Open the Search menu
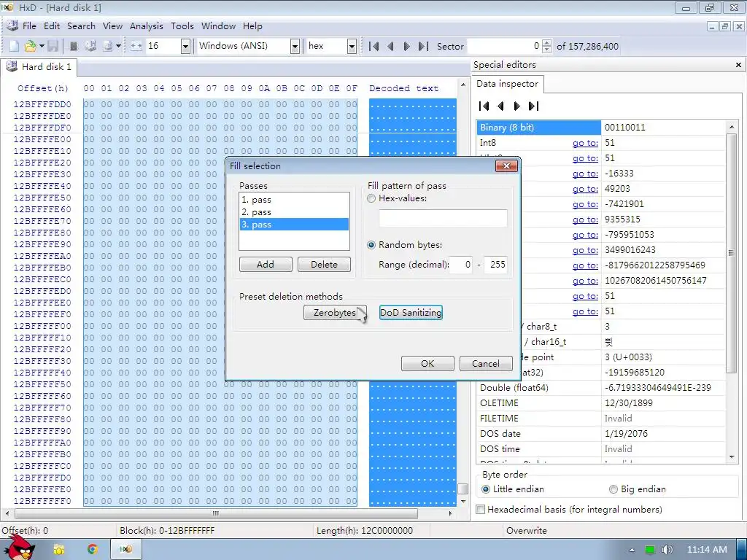This screenshot has width=747, height=560. (81, 26)
